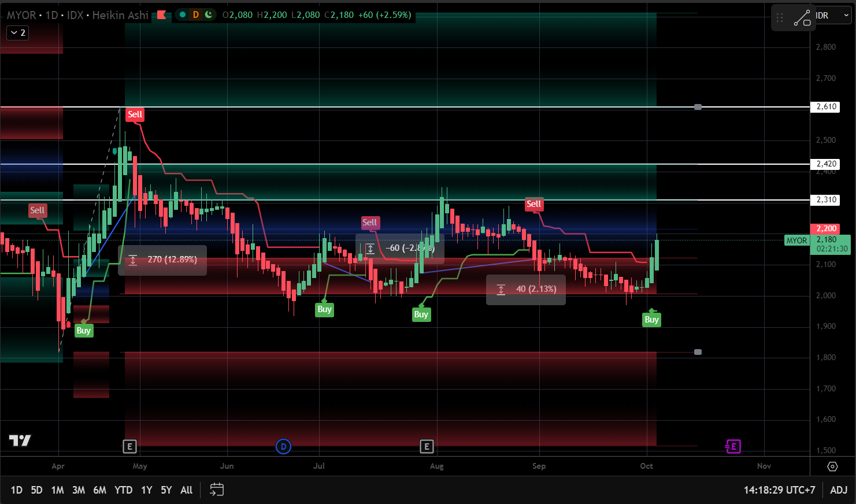This screenshot has width=856, height=504.
Task: Select the 2,610 horizontal line price label
Action: (x=827, y=107)
